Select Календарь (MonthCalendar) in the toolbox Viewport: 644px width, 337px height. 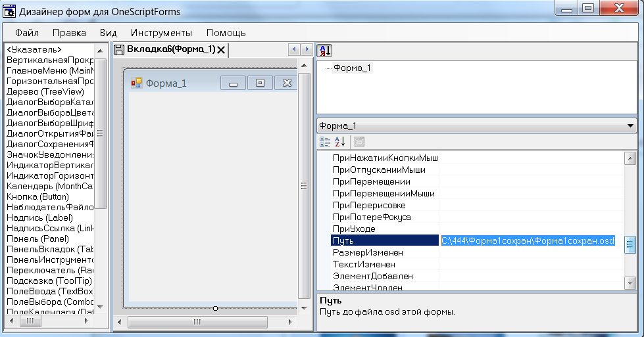[x=49, y=186]
